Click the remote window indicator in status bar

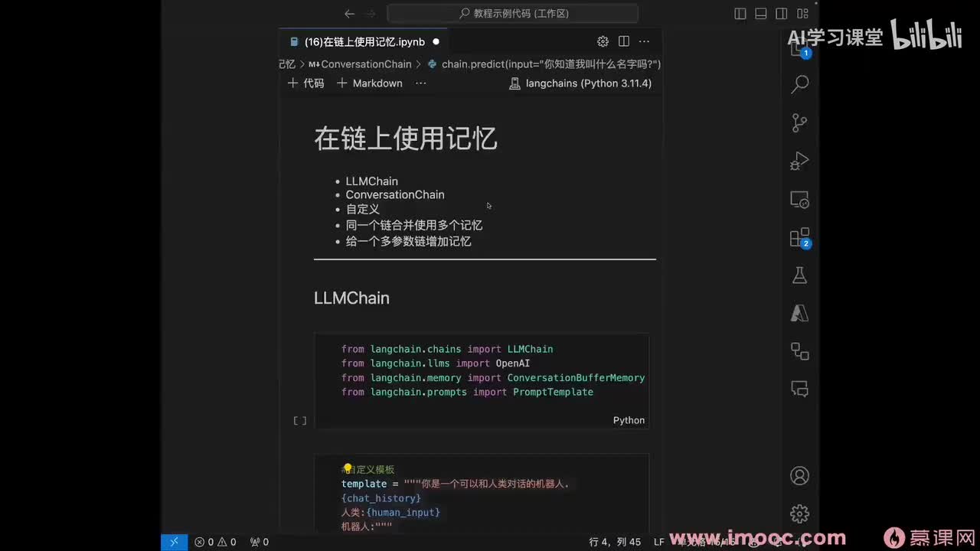[174, 542]
